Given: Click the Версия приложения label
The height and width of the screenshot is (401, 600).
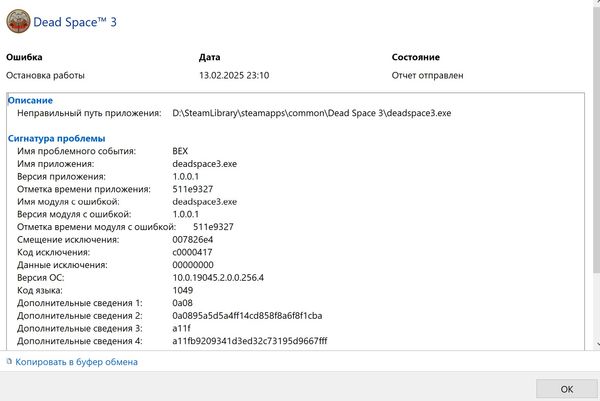Looking at the screenshot, I should click(61, 176).
